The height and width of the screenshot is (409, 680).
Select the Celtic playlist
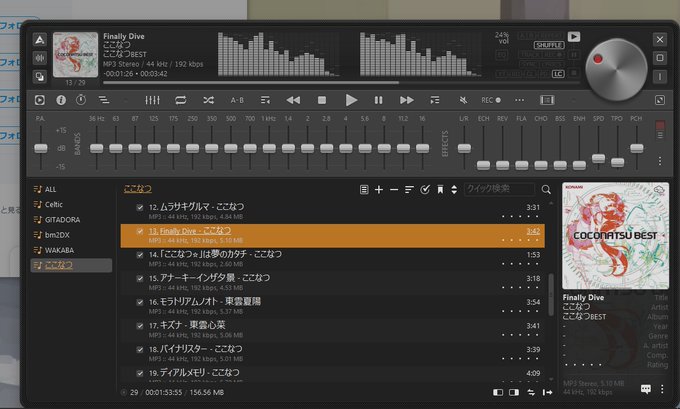(x=72, y=204)
